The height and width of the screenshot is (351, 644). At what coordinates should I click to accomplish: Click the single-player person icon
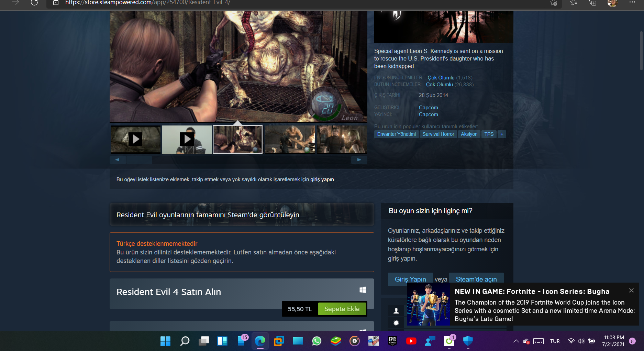(x=396, y=311)
